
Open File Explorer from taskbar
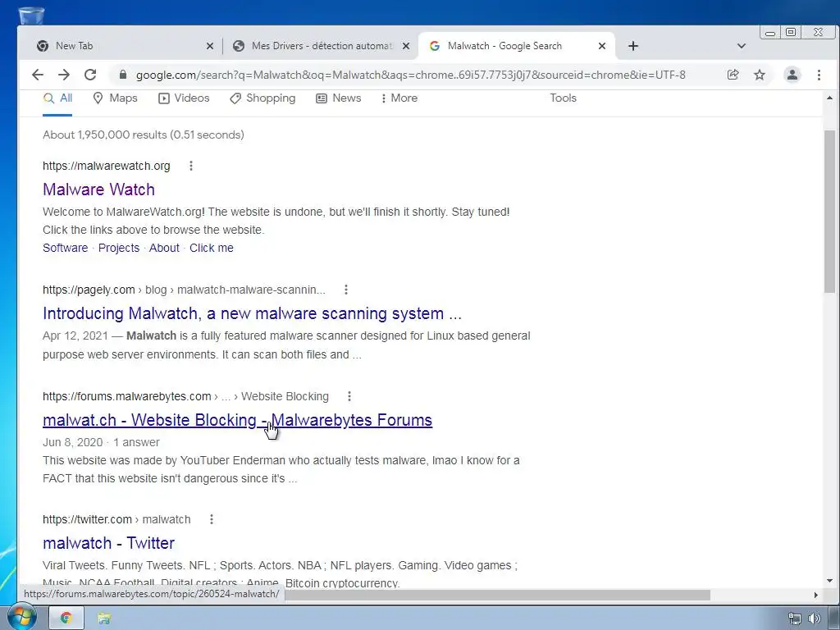pyautogui.click(x=104, y=619)
